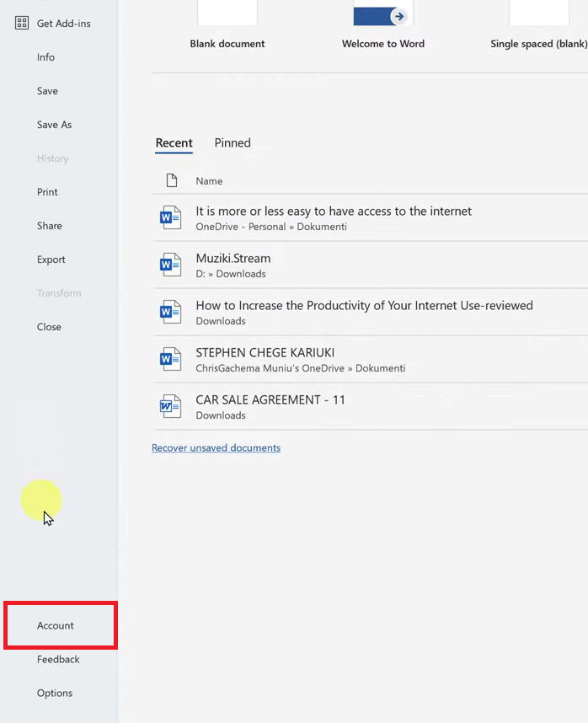Open the Welcome to Word template
588x723 pixels.
point(383,25)
